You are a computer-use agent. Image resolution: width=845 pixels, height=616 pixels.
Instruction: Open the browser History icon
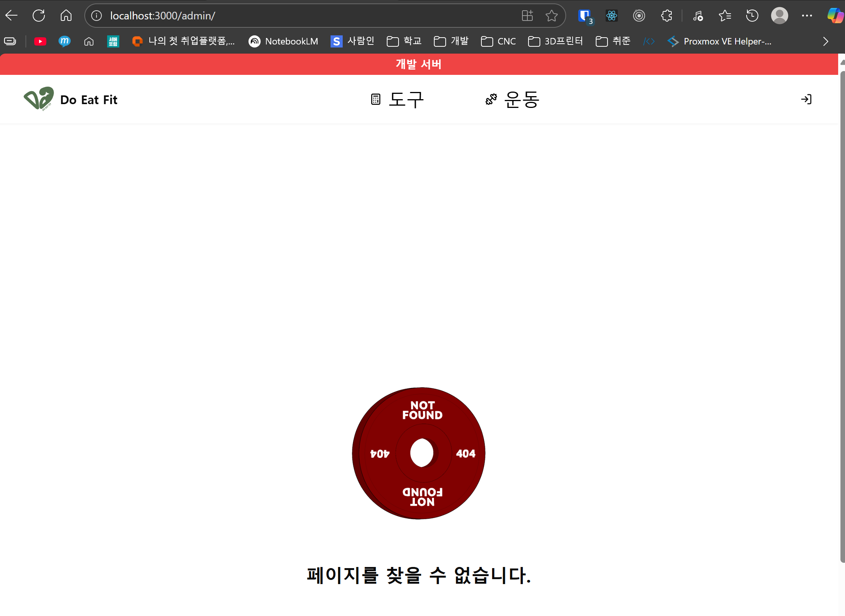coord(752,16)
